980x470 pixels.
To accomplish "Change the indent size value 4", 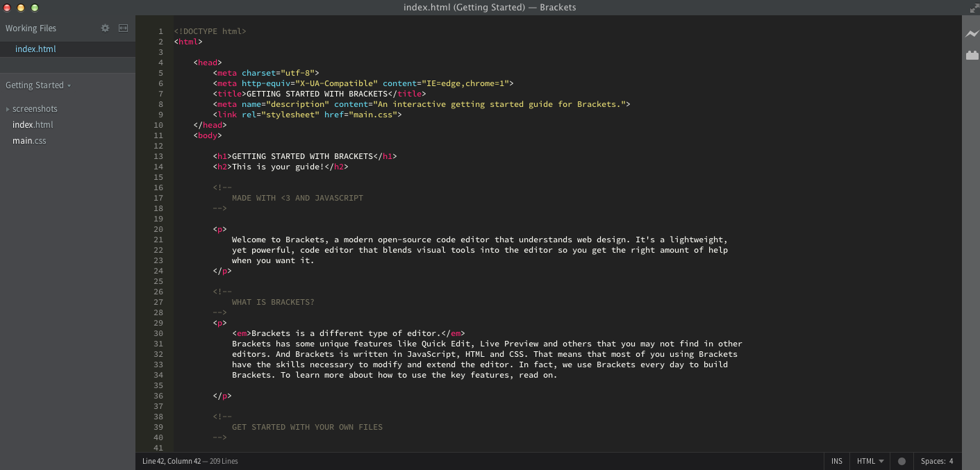I will [952, 461].
